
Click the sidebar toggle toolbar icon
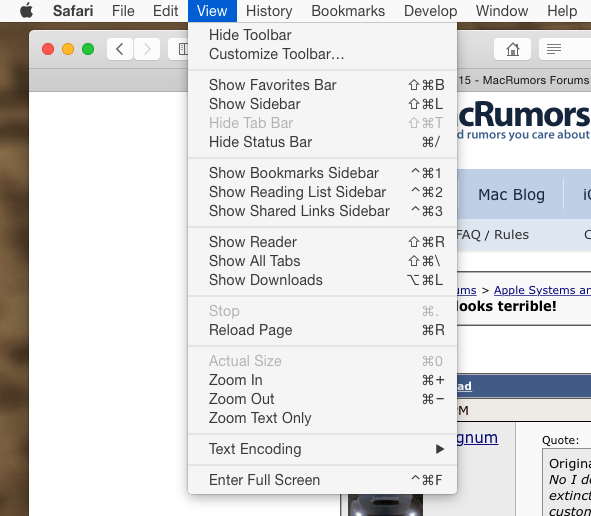point(178,49)
